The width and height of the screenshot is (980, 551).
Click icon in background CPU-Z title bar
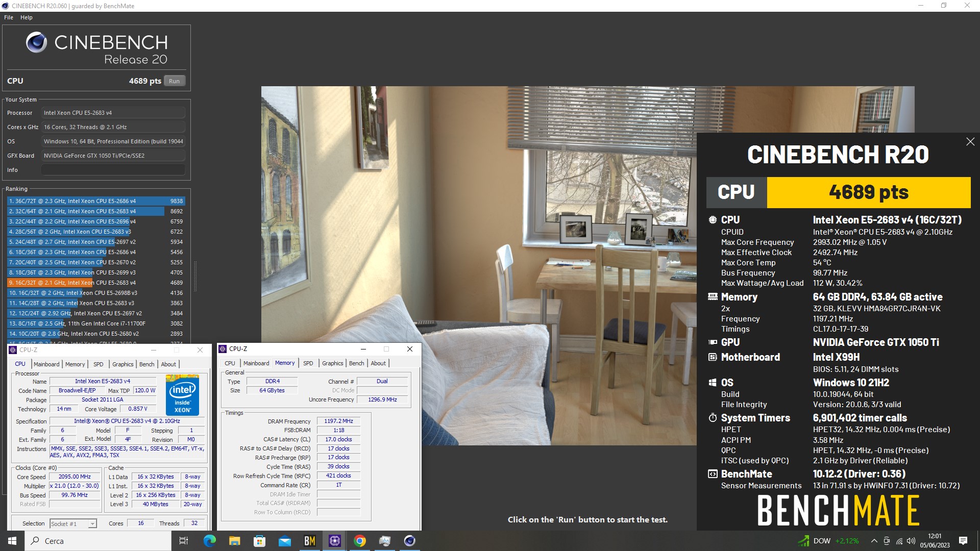[x=13, y=350]
